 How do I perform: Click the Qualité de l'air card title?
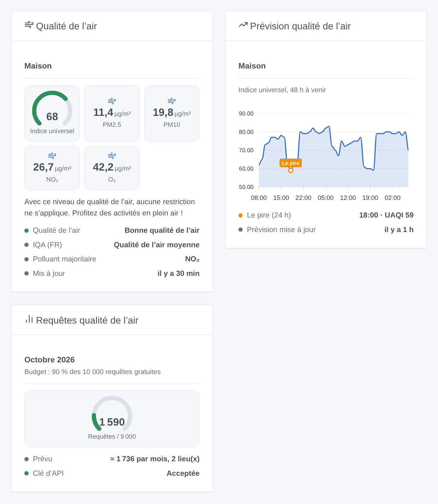pos(66,26)
